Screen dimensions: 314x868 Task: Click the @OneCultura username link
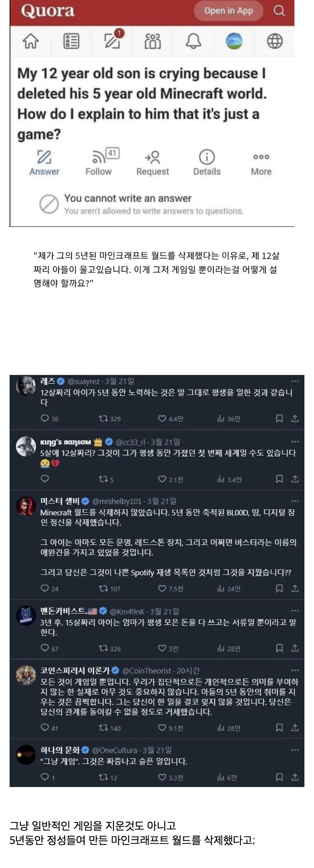pyautogui.click(x=115, y=750)
